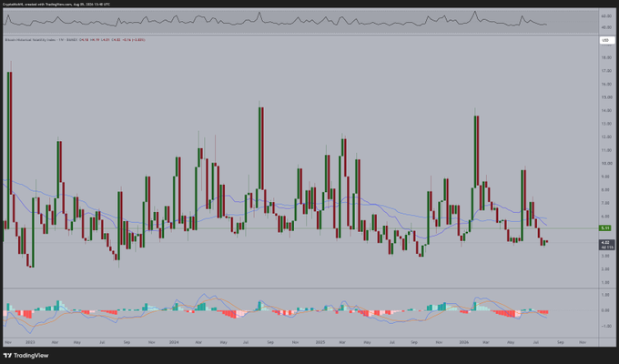Click the current 4.02 price label on the axis
619x364 pixels.
click(606, 245)
